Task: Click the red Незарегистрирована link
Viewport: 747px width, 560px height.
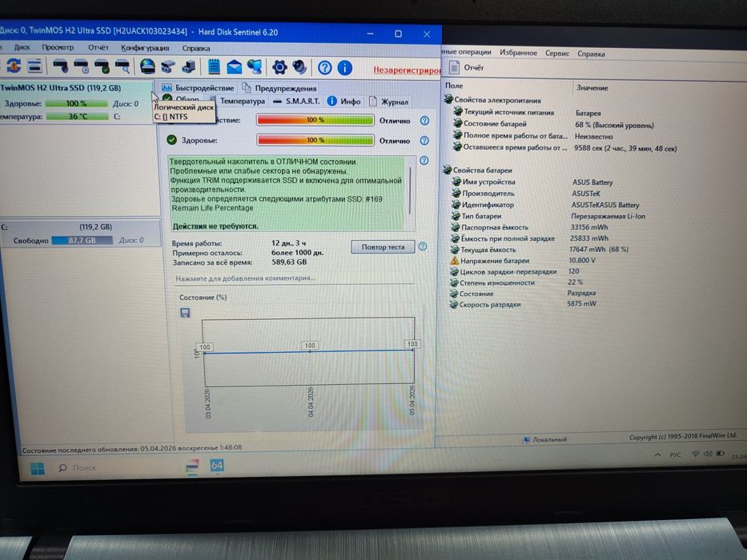Action: pos(407,70)
